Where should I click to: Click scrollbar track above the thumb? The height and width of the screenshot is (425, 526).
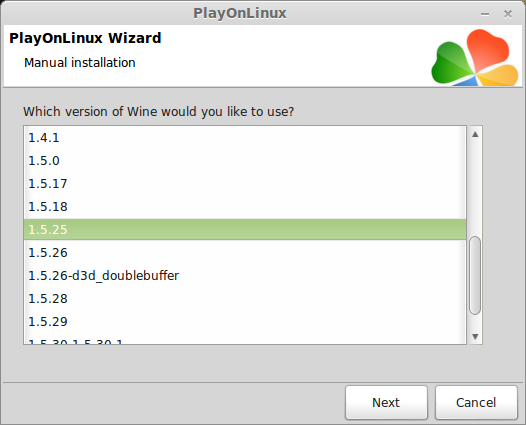[x=475, y=188]
